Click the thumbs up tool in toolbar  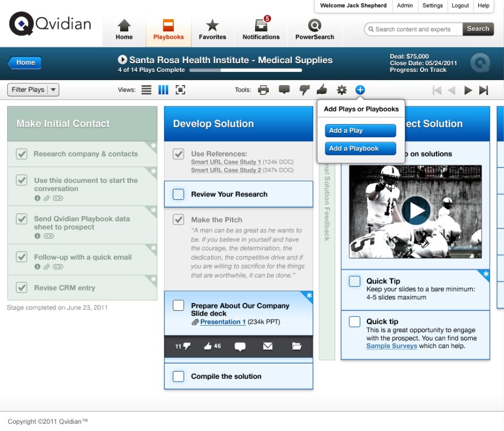pyautogui.click(x=322, y=89)
